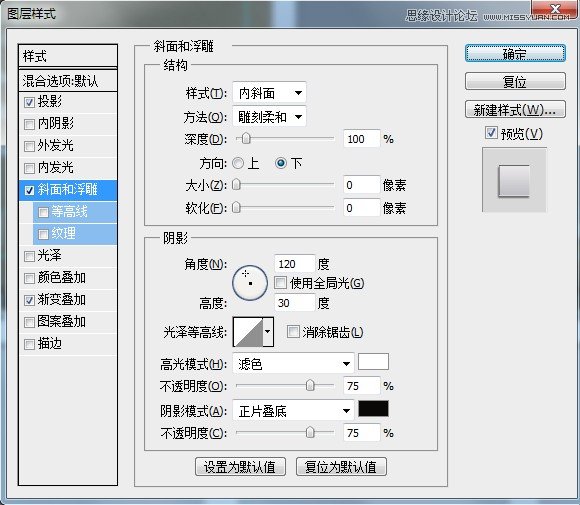Click the 深度 slider handle

point(246,139)
